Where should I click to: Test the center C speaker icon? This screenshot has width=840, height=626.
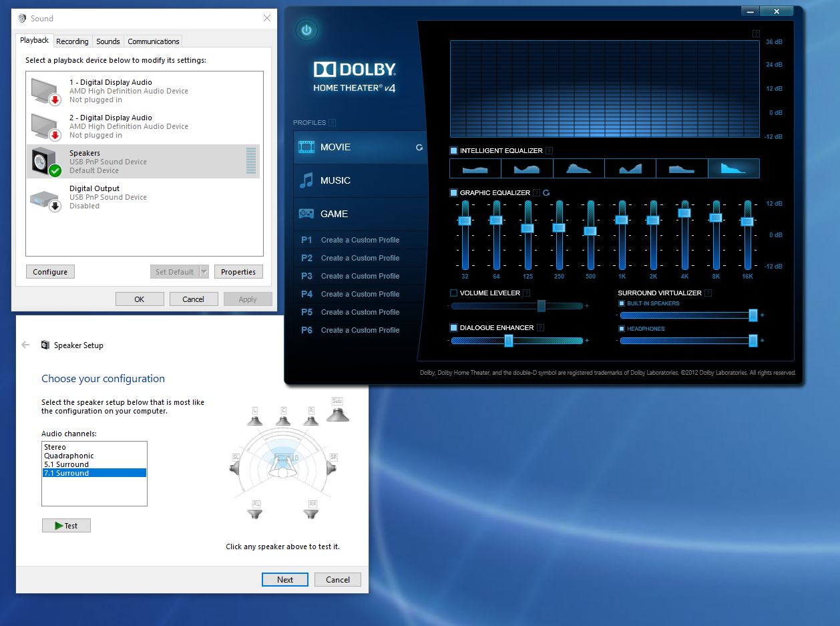pos(283,417)
